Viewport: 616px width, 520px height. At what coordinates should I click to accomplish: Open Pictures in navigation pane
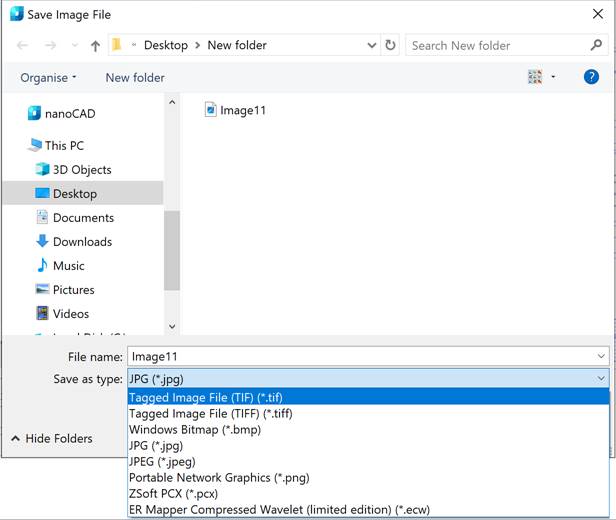click(x=65, y=289)
